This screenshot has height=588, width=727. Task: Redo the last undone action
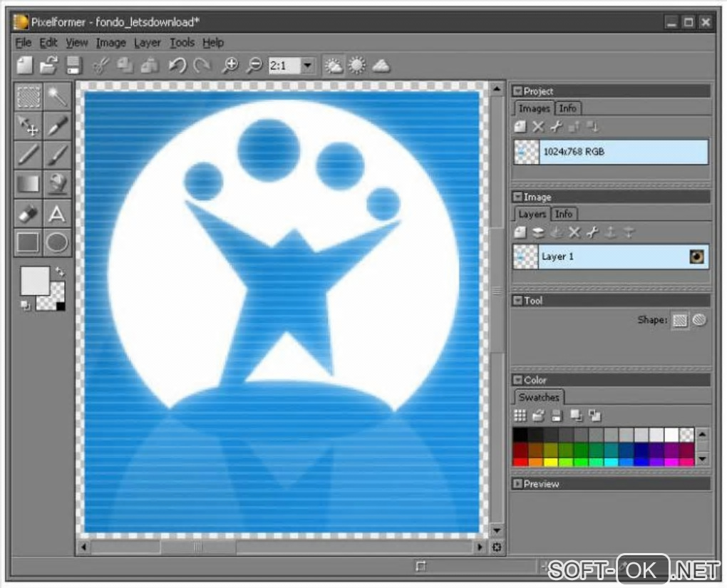coord(202,66)
